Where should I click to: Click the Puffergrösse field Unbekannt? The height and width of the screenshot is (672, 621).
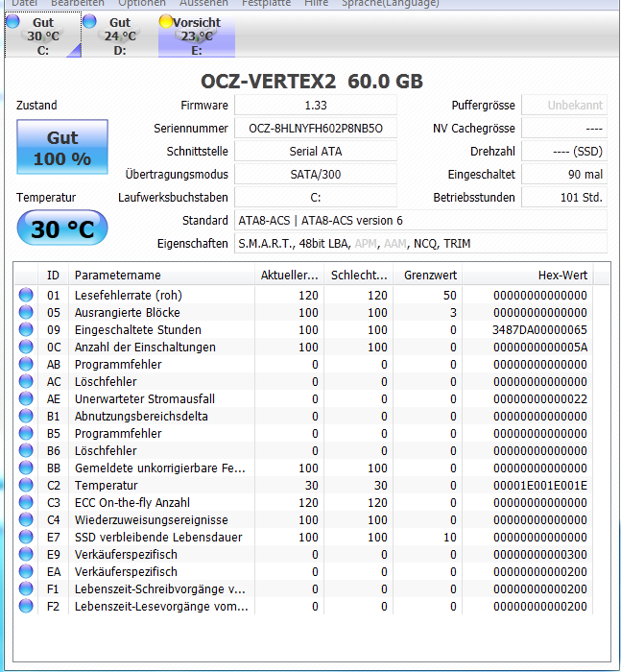pyautogui.click(x=564, y=105)
